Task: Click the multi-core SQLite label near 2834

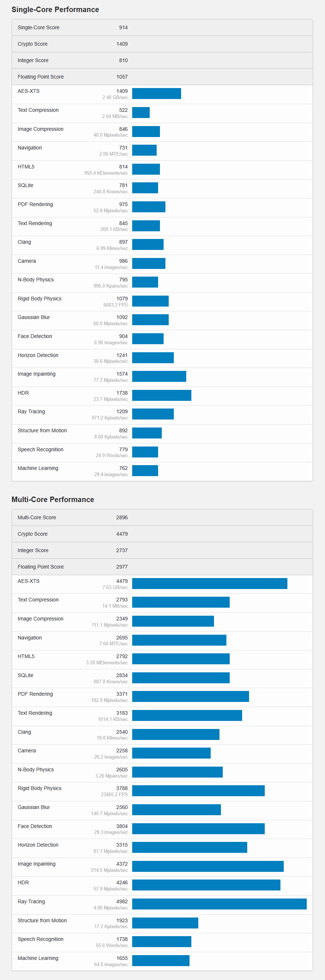Action: pos(25,675)
